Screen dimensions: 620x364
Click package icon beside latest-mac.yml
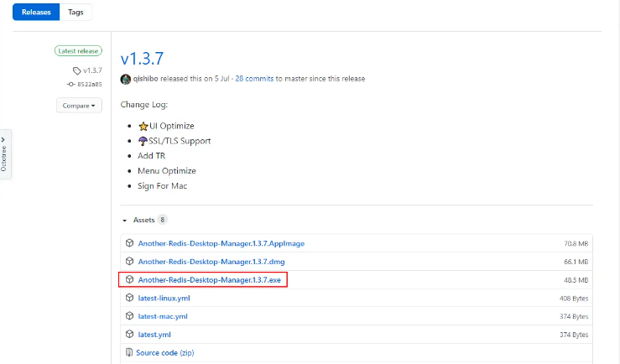point(129,316)
